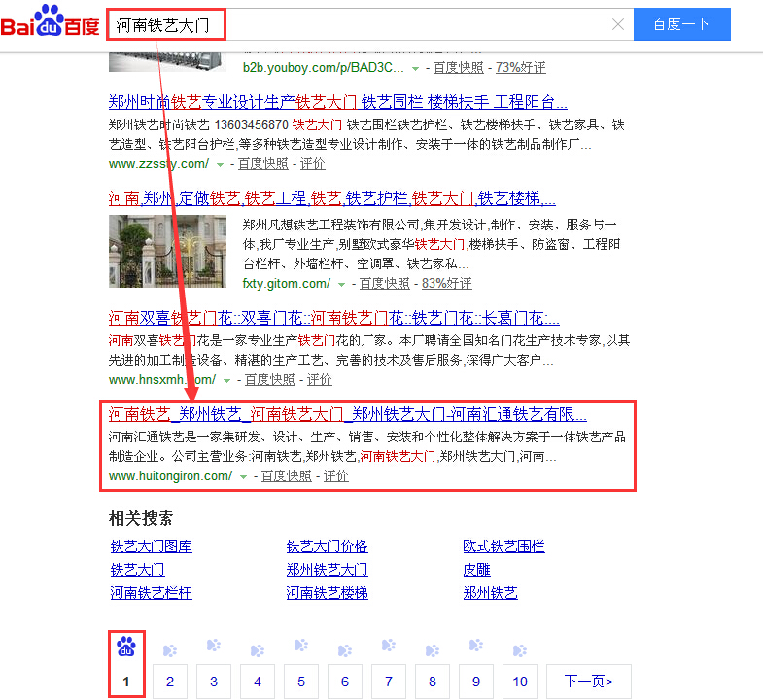Go to results page 8
This screenshot has width=763, height=700.
(x=433, y=682)
